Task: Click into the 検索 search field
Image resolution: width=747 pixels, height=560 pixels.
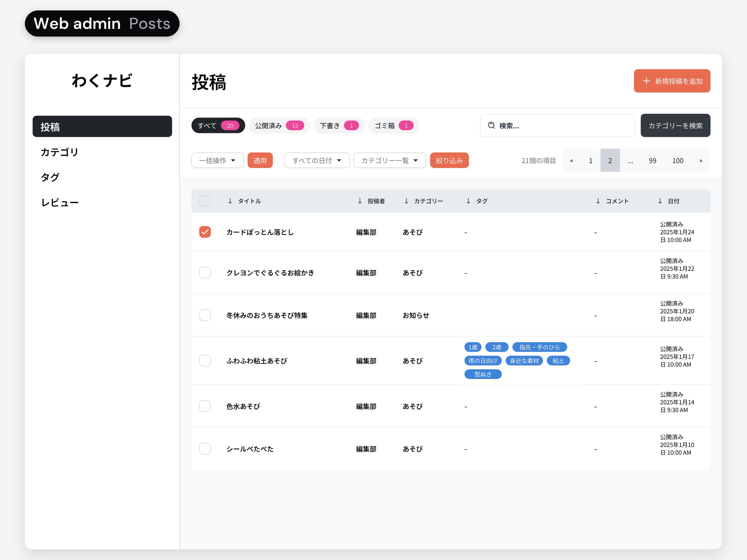Action: coord(557,126)
